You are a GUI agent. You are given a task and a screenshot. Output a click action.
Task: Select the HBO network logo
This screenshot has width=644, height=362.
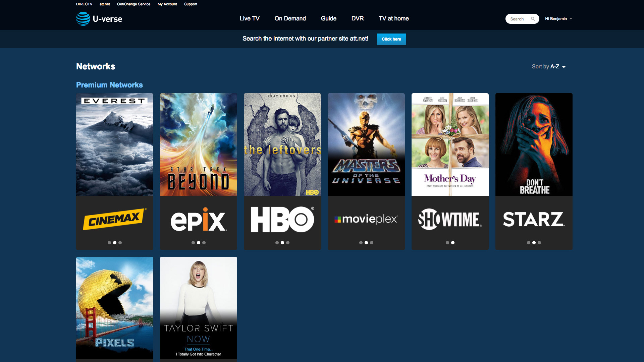coord(282,219)
